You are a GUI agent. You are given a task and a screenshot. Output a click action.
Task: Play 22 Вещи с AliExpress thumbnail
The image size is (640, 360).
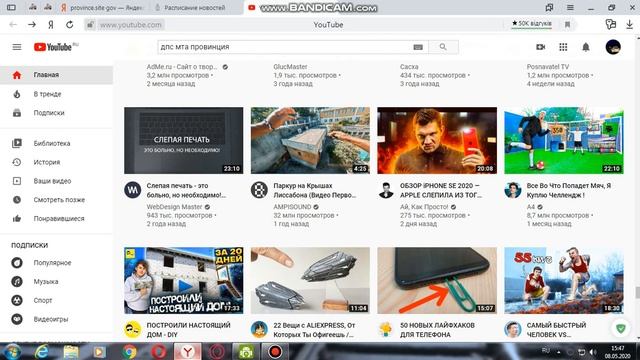[310, 280]
